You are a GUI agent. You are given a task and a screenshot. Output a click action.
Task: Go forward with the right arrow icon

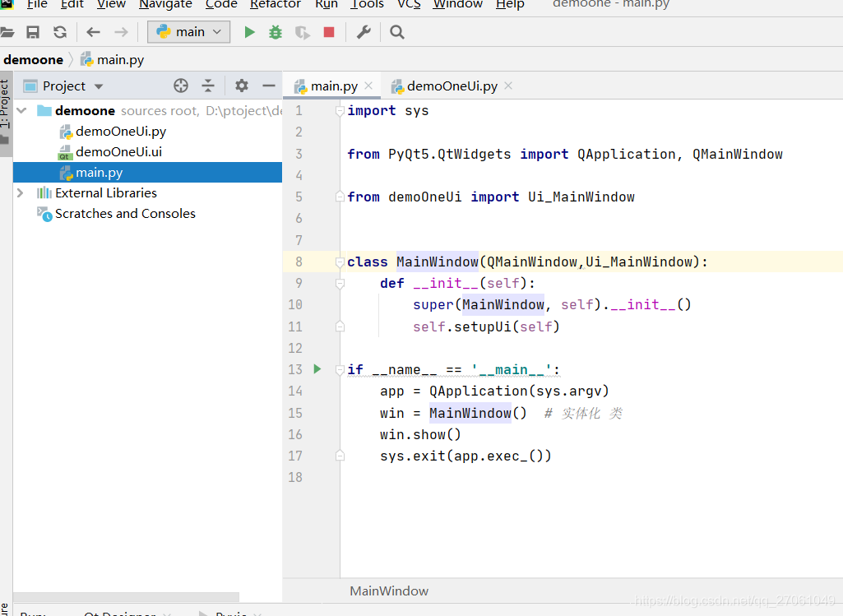[122, 32]
